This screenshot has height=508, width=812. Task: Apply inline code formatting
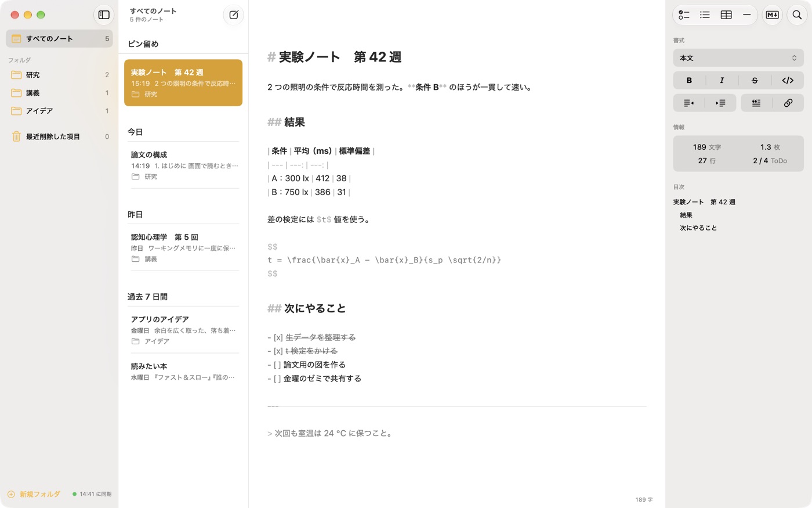tap(788, 81)
